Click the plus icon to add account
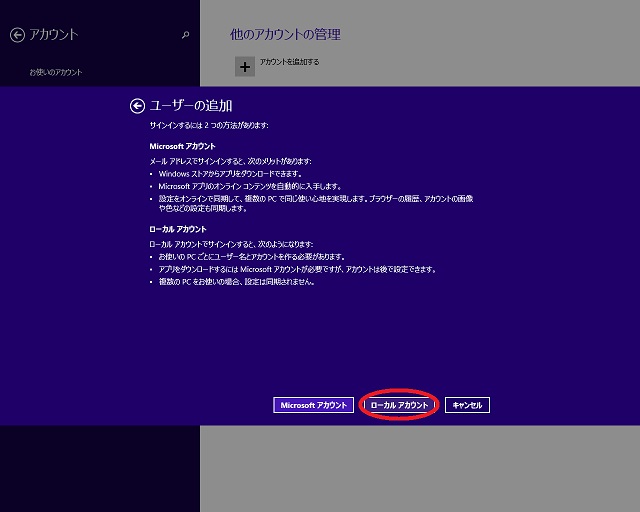The width and height of the screenshot is (640, 512). click(x=244, y=66)
